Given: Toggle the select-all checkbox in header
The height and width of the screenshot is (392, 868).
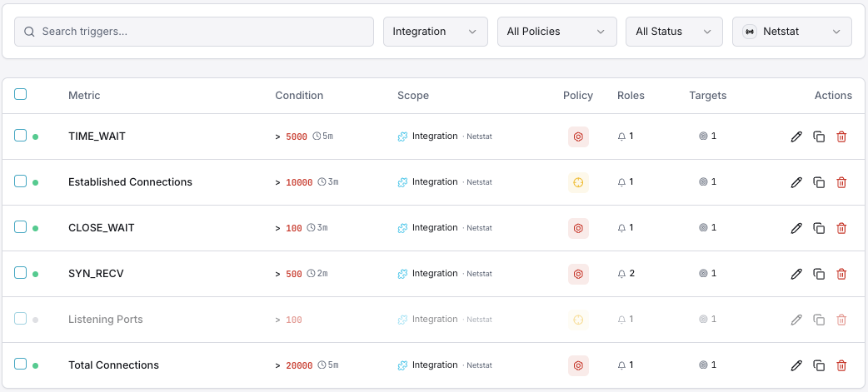Looking at the screenshot, I should [21, 94].
